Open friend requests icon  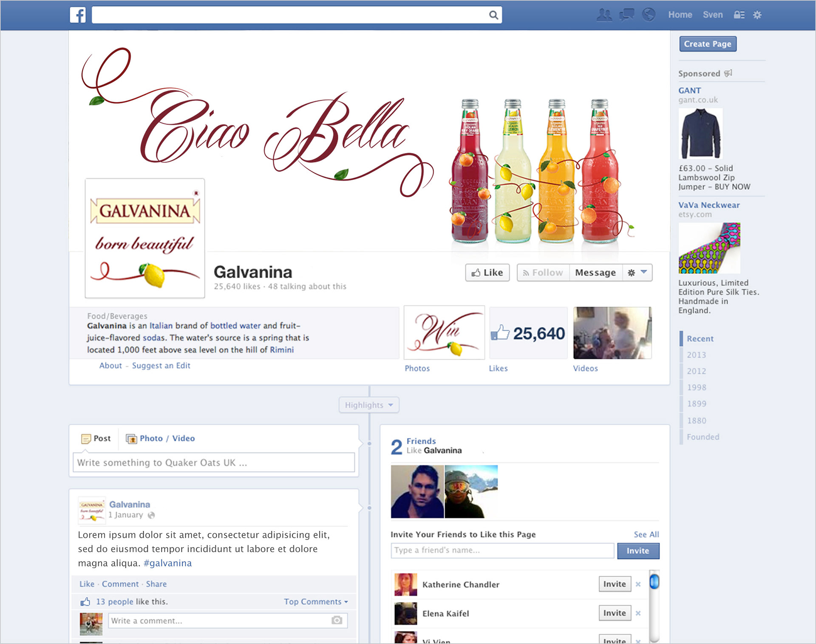pyautogui.click(x=604, y=15)
